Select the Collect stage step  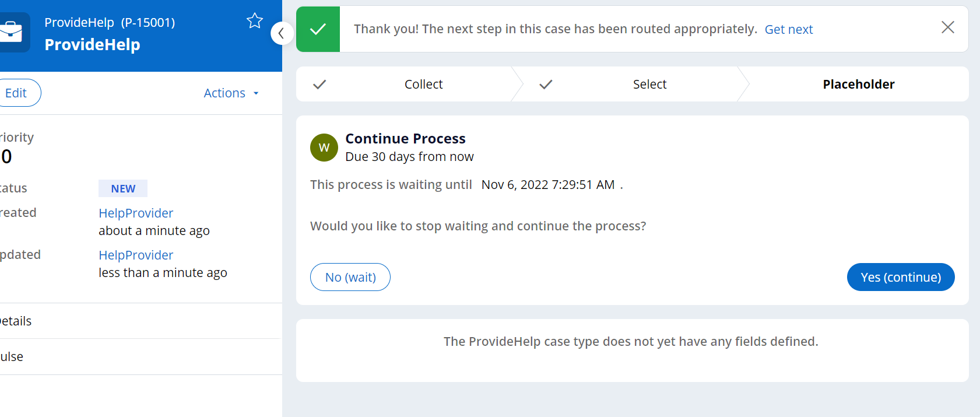tap(423, 85)
